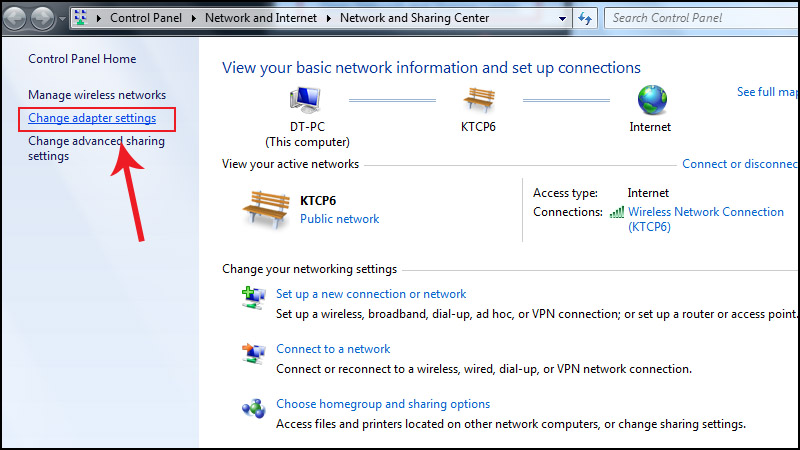
Task: Click the refresh button beside address bar
Action: click(586, 18)
